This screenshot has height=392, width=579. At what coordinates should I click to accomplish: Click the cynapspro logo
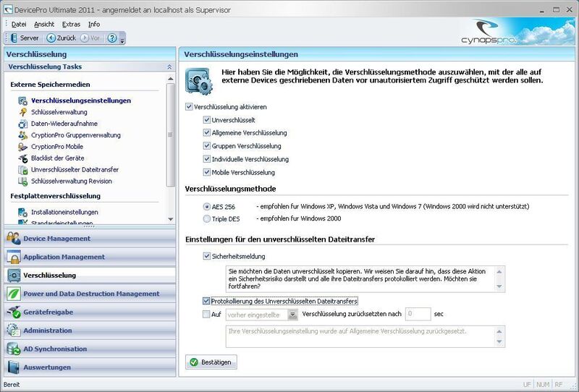click(x=489, y=33)
